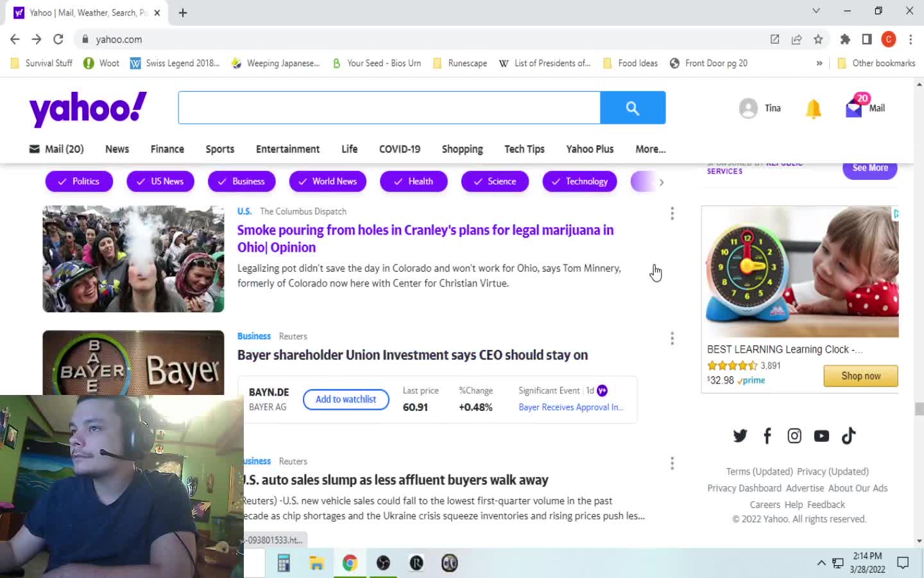Open options menu for auto sales article

(672, 464)
